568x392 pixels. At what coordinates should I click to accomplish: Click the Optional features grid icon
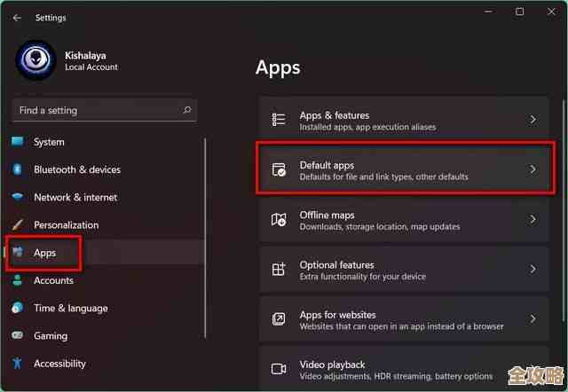279,269
